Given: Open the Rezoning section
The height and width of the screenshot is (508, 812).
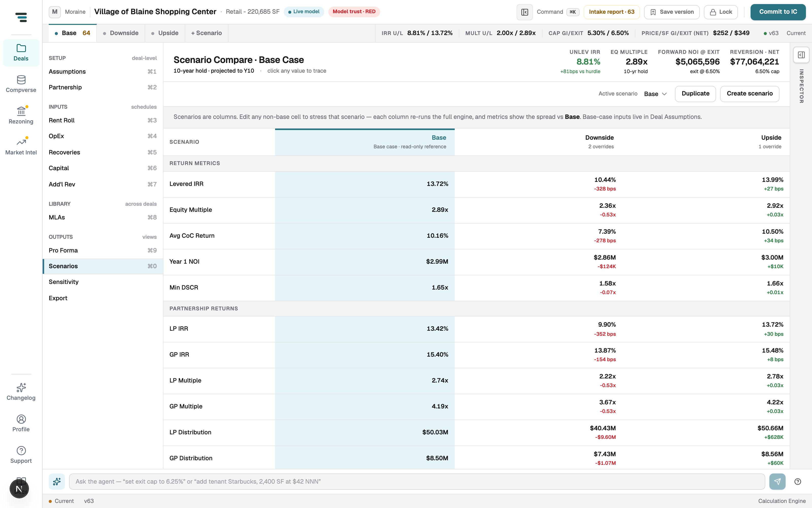Looking at the screenshot, I should [x=21, y=116].
